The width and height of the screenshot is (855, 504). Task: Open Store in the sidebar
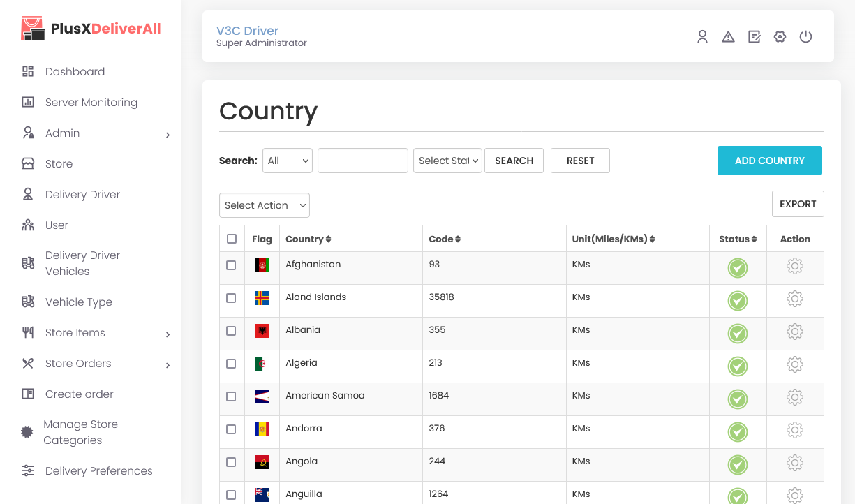59,163
